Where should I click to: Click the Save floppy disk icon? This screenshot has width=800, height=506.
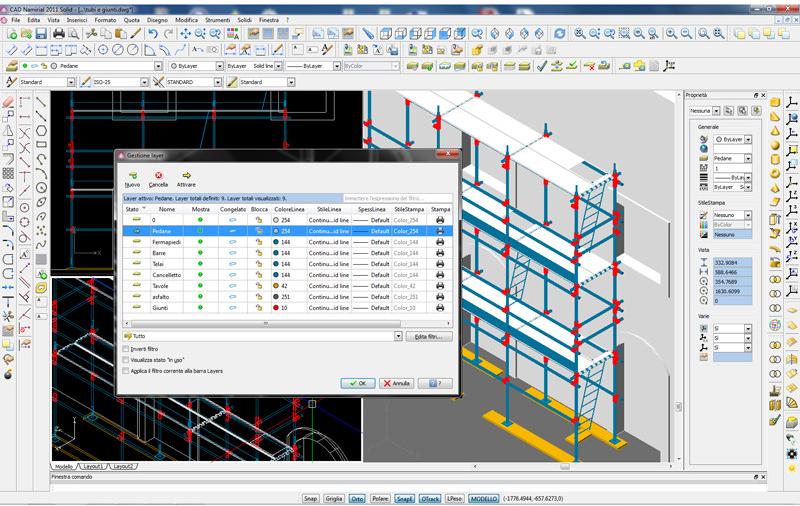point(42,33)
